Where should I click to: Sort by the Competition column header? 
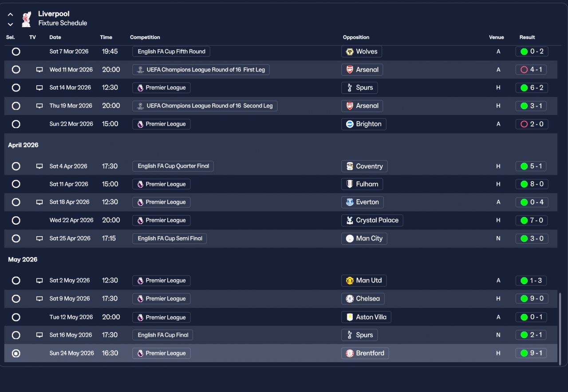click(x=145, y=37)
